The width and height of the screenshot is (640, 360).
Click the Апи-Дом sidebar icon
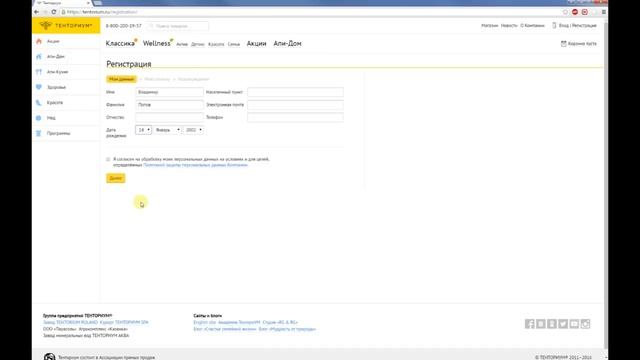(39, 56)
